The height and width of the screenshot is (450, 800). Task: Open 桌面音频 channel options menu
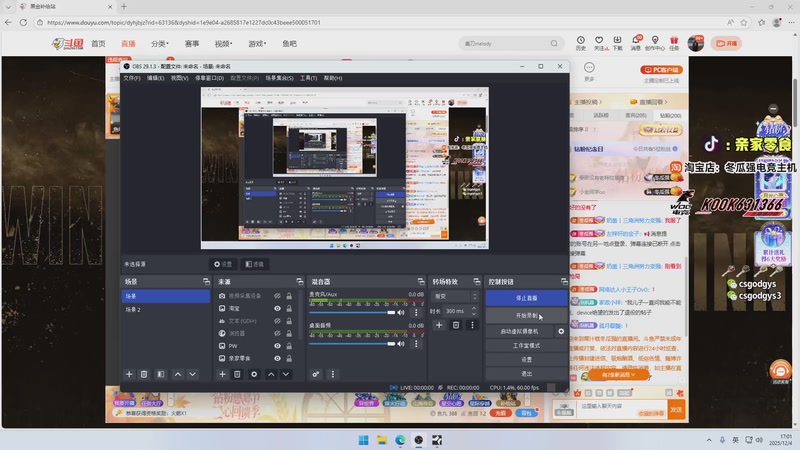pos(416,343)
